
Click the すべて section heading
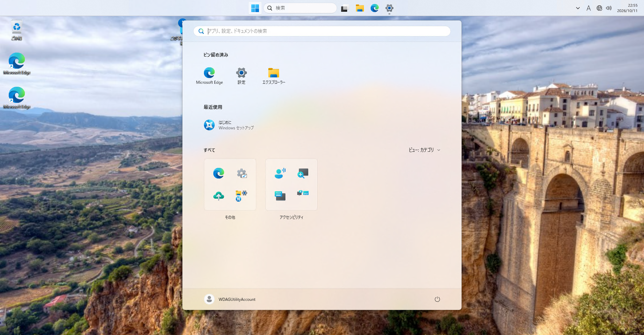(x=209, y=150)
